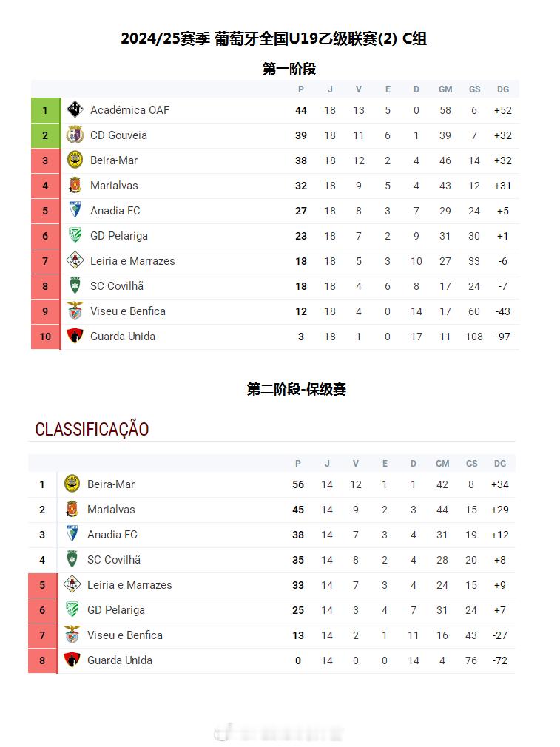Open Beira-Mar team link in first table

point(114,160)
